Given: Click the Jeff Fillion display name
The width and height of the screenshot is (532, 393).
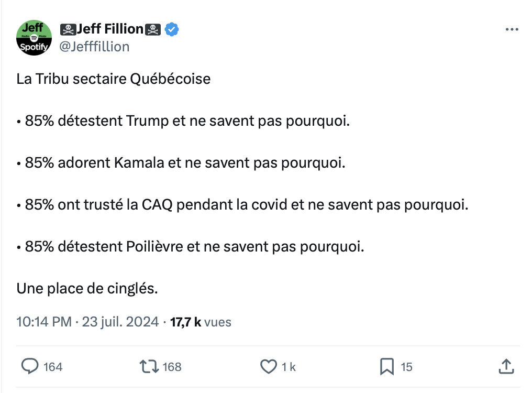Looking at the screenshot, I should point(110,29).
